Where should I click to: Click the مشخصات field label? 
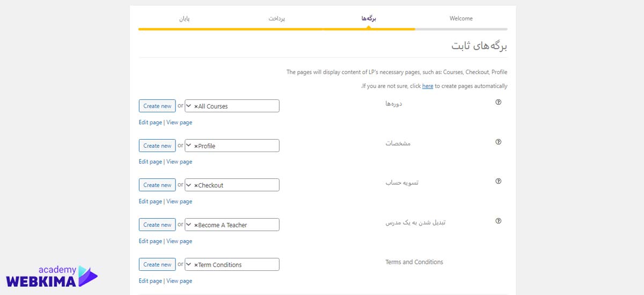pyautogui.click(x=398, y=143)
